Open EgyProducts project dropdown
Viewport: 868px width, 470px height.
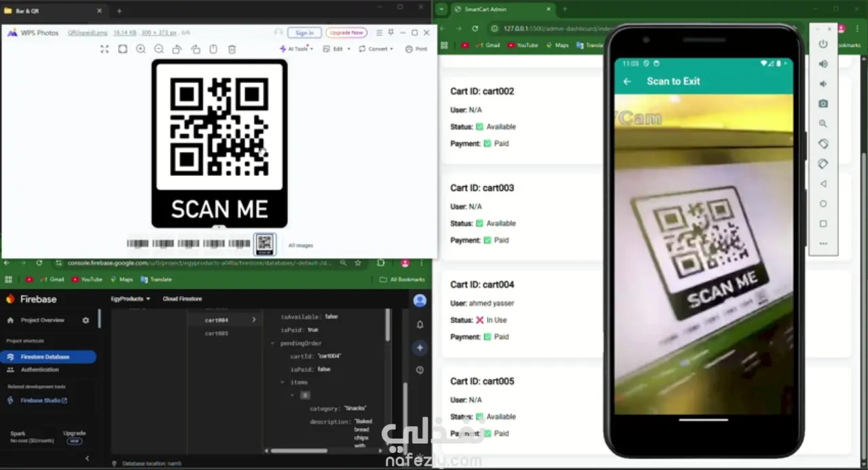point(130,299)
